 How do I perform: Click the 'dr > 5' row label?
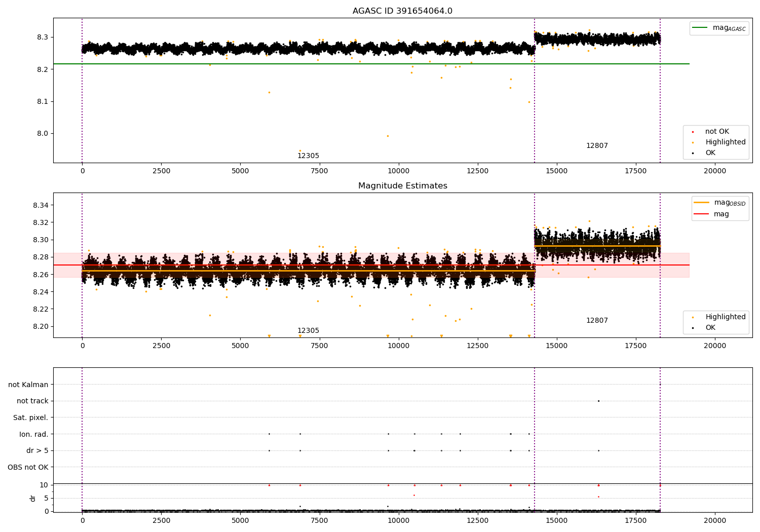click(x=37, y=450)
